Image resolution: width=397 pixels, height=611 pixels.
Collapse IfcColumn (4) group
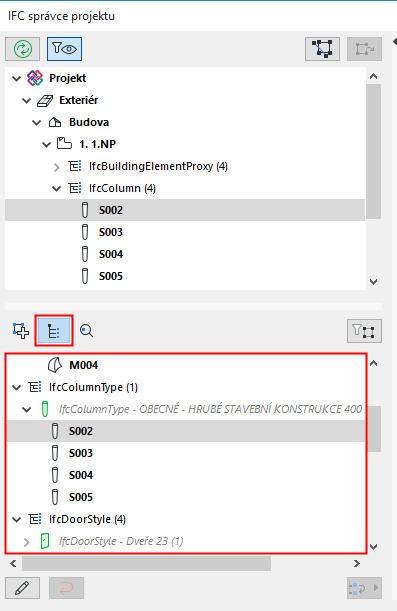coord(56,189)
